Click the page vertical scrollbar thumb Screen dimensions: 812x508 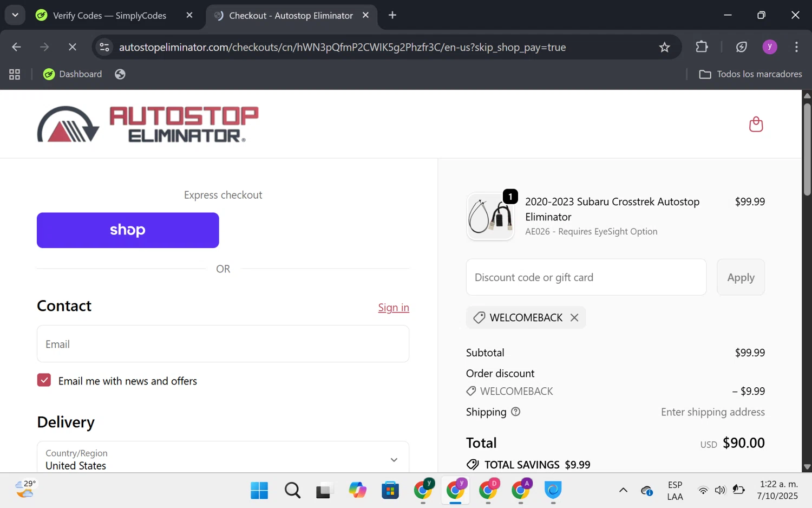point(807,149)
